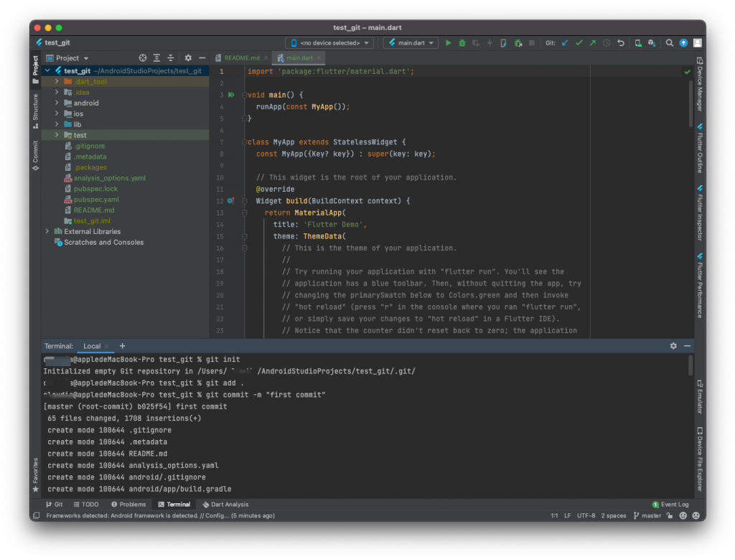Run main.dart with the green play button
Viewport: 735px width, 560px height.
pyautogui.click(x=448, y=42)
